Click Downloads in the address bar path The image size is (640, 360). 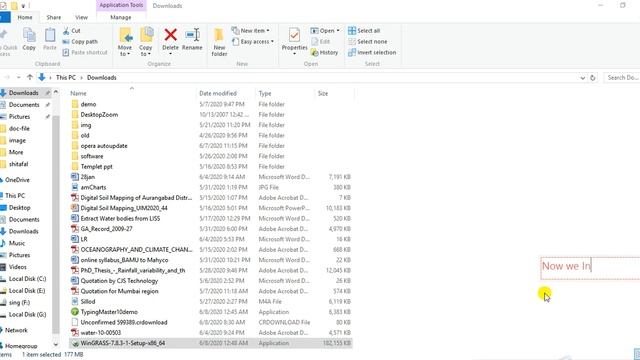pyautogui.click(x=102, y=77)
